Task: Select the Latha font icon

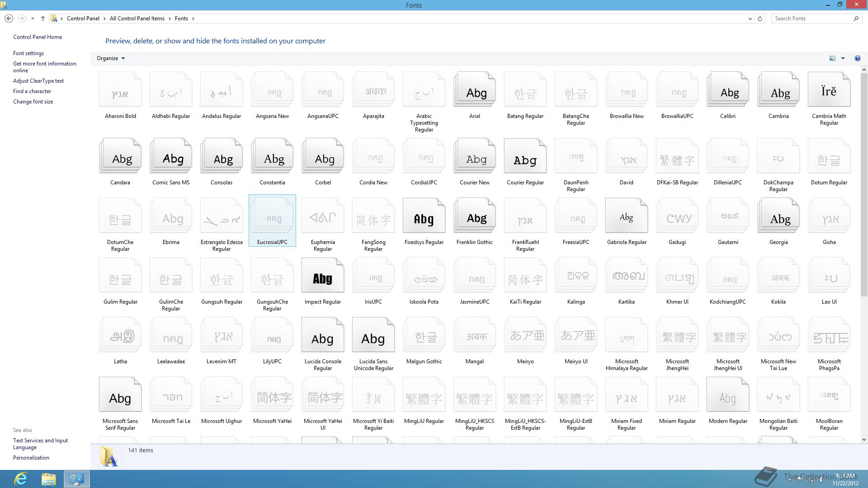Action: click(120, 335)
